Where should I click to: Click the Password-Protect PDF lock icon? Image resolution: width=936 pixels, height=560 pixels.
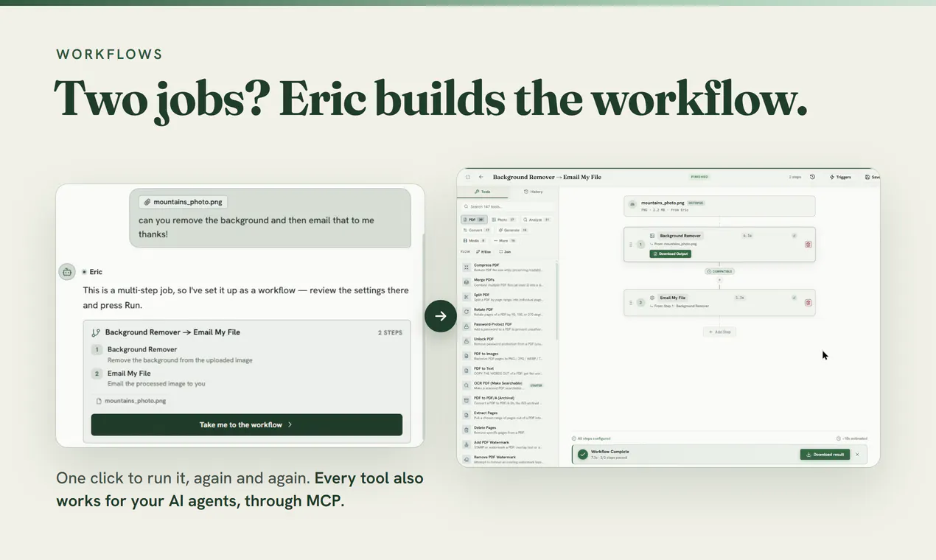pyautogui.click(x=467, y=326)
